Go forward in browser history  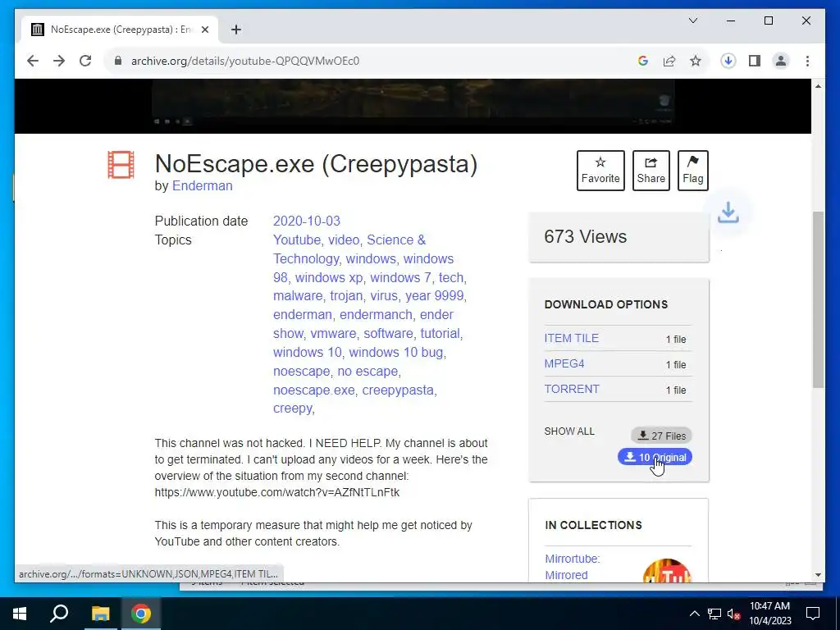tap(59, 61)
